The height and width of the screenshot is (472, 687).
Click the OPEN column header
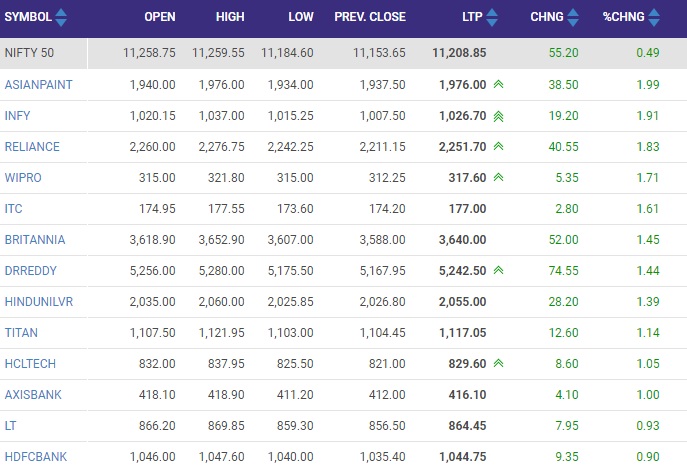[x=160, y=17]
